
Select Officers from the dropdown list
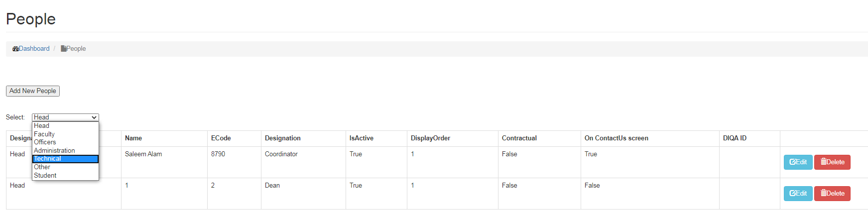tap(45, 142)
